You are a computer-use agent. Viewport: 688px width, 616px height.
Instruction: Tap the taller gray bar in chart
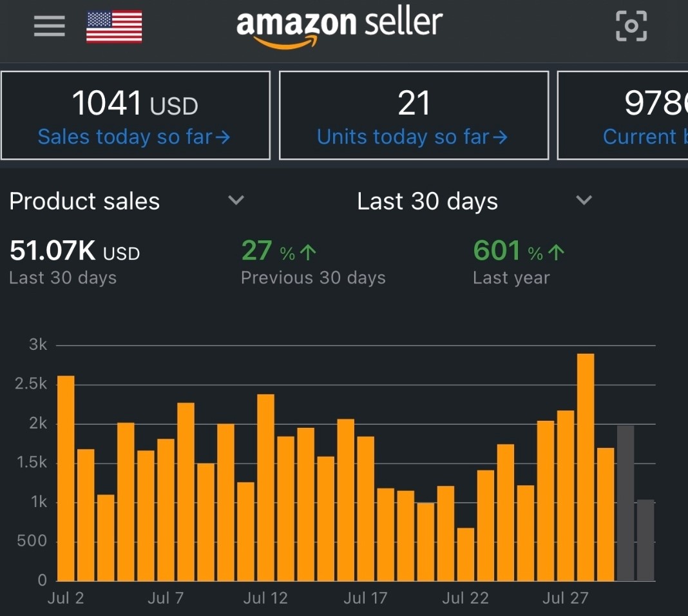tap(626, 503)
